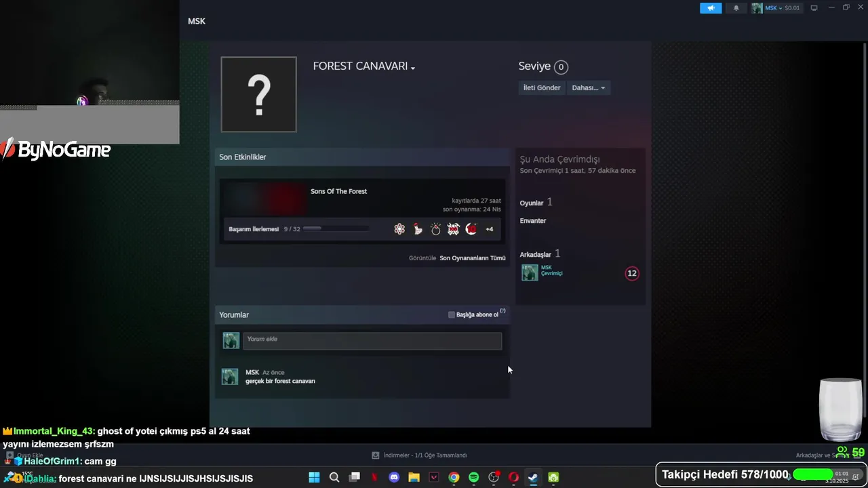Click Son Etkinlikler section header
Screen dimensions: 868x488
(x=243, y=157)
